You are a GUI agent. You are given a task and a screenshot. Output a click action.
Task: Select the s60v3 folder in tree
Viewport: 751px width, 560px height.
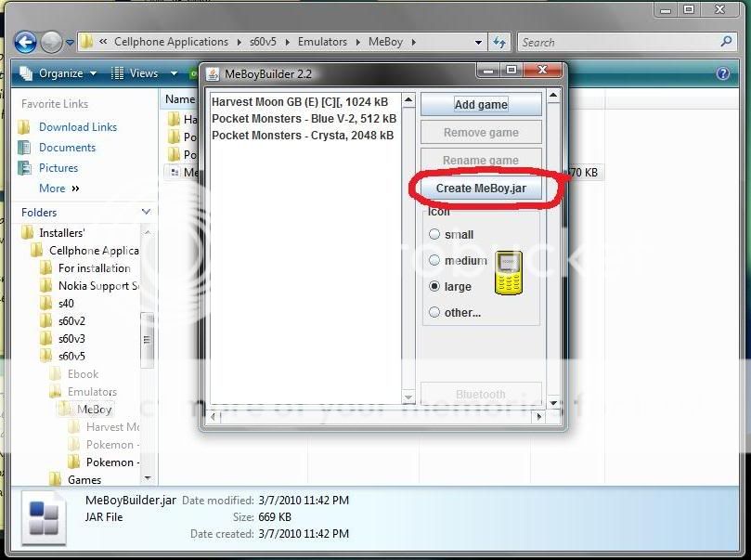click(71, 339)
